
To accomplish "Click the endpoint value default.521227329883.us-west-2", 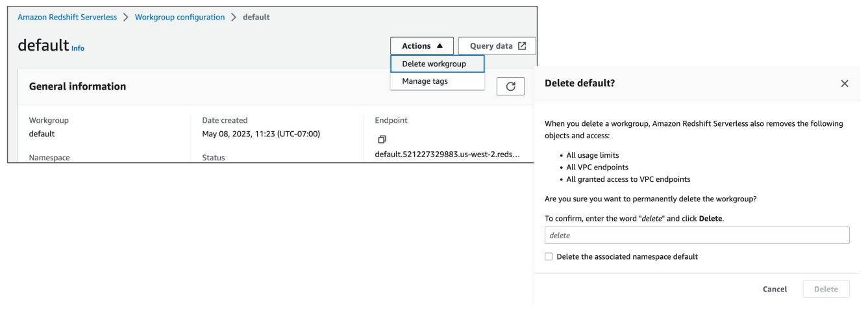I will point(448,154).
